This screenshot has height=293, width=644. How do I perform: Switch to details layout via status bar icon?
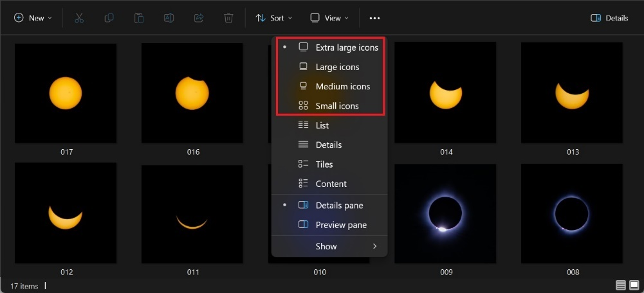(x=621, y=285)
